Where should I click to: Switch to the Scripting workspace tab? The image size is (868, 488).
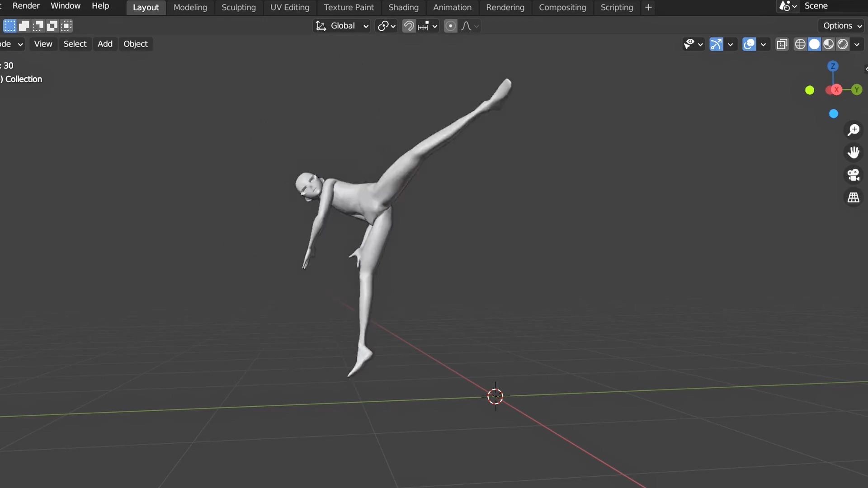point(617,7)
